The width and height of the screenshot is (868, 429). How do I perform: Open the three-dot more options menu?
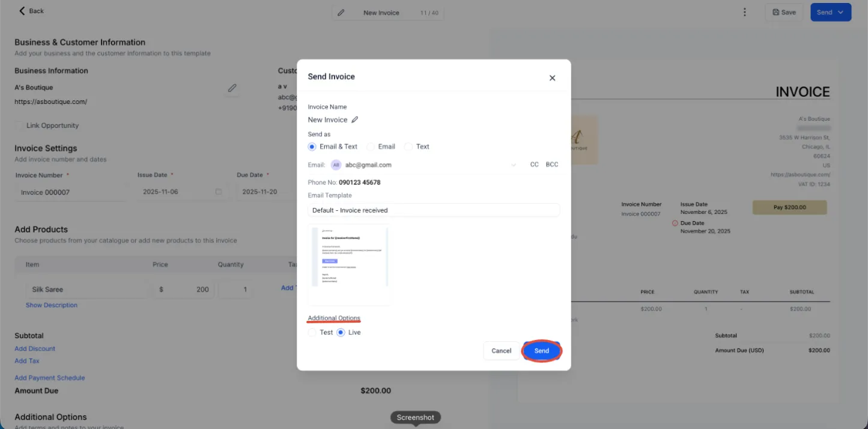point(745,12)
